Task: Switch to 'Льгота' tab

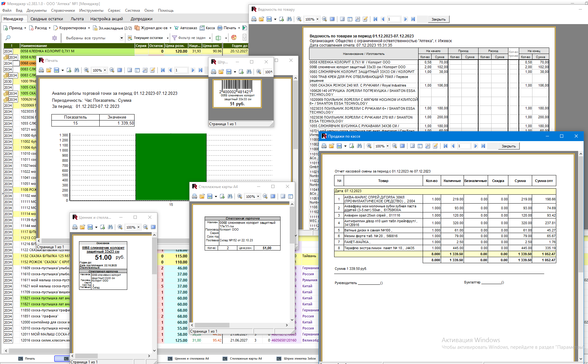Action: [77, 19]
